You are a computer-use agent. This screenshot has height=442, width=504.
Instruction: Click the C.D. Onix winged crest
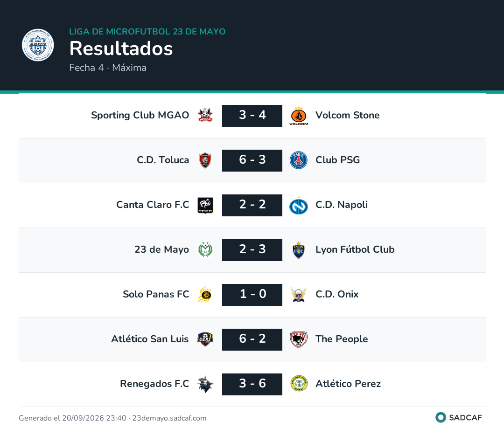(x=299, y=295)
